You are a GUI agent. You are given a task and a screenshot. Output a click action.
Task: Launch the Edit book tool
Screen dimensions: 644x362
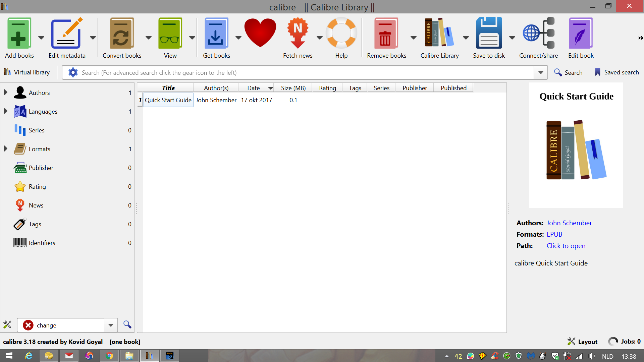[x=581, y=34]
